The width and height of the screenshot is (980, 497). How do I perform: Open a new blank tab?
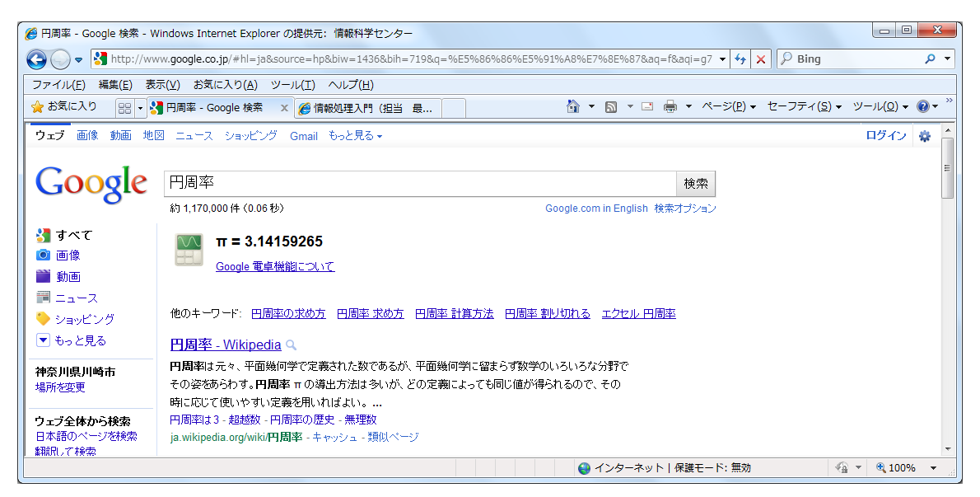[x=454, y=108]
